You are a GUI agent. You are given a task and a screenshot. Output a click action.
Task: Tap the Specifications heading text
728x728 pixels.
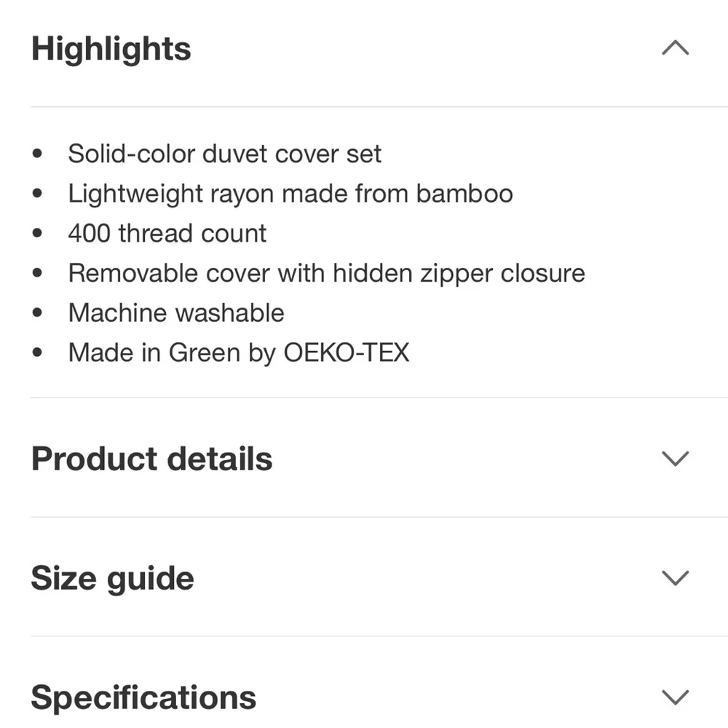(x=143, y=698)
